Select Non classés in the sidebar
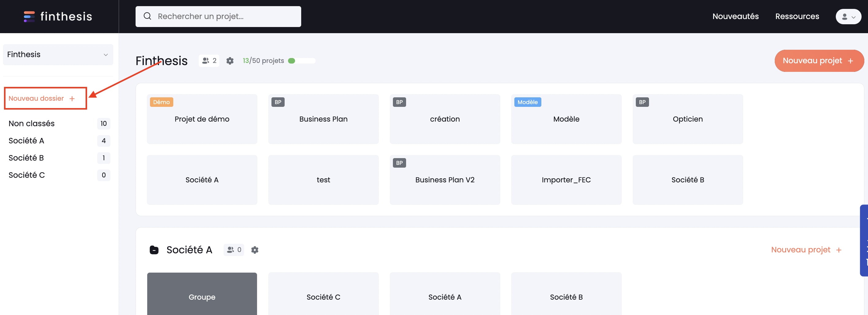The image size is (868, 315). tap(59, 123)
